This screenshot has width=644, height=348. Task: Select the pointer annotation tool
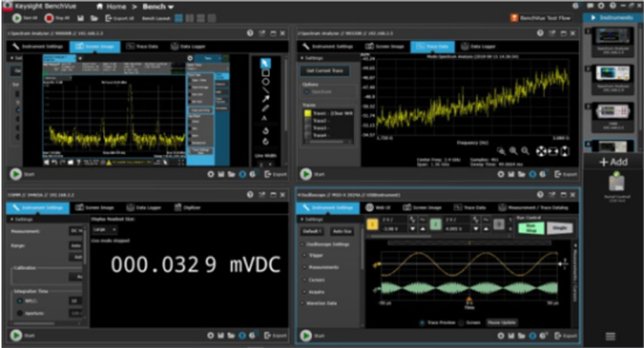[265, 63]
